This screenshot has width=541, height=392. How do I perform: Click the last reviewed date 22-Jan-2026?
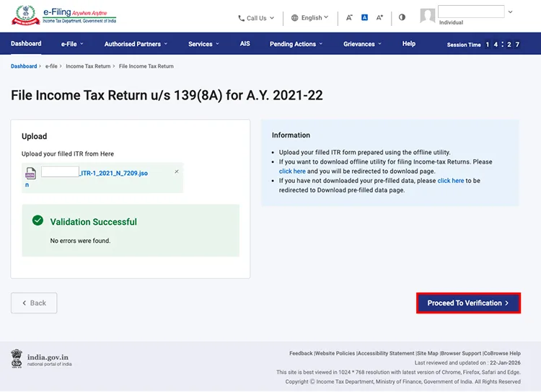tap(505, 362)
